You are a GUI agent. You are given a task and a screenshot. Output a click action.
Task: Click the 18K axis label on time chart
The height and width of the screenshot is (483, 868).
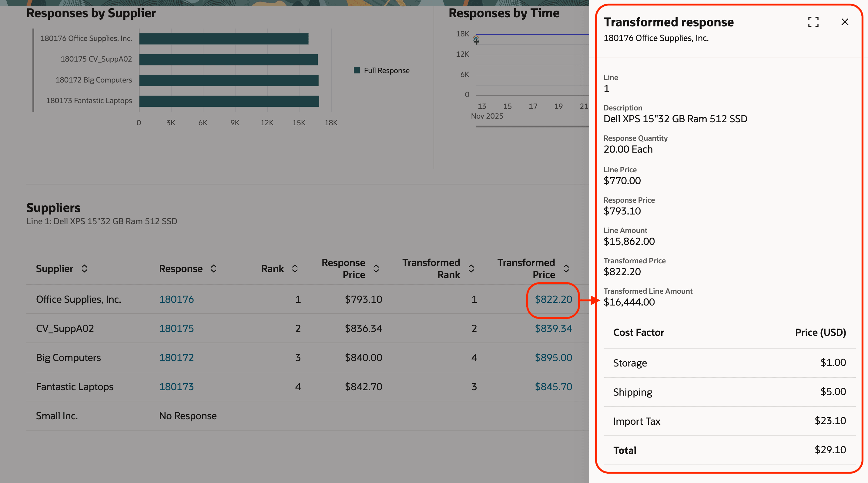click(462, 34)
